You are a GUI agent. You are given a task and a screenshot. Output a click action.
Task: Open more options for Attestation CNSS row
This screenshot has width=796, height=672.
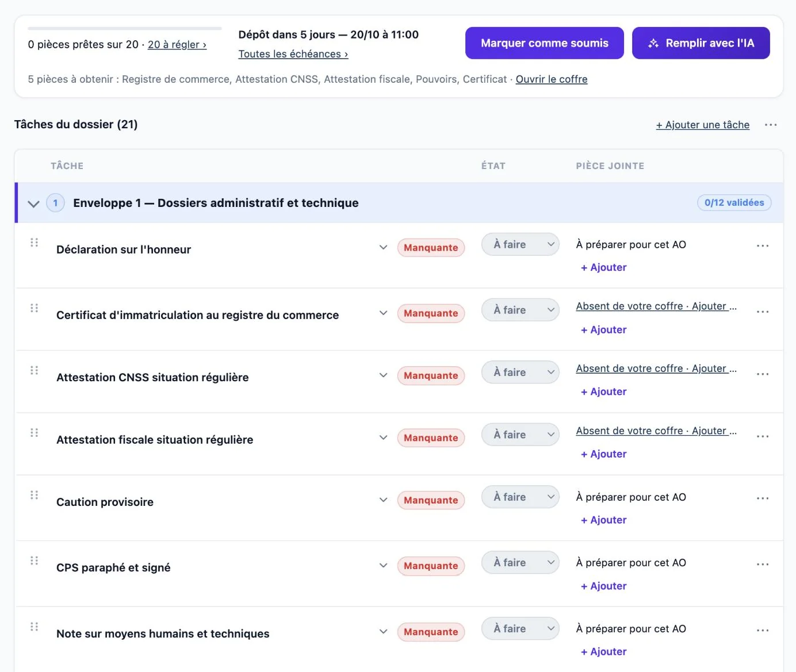pyautogui.click(x=763, y=374)
